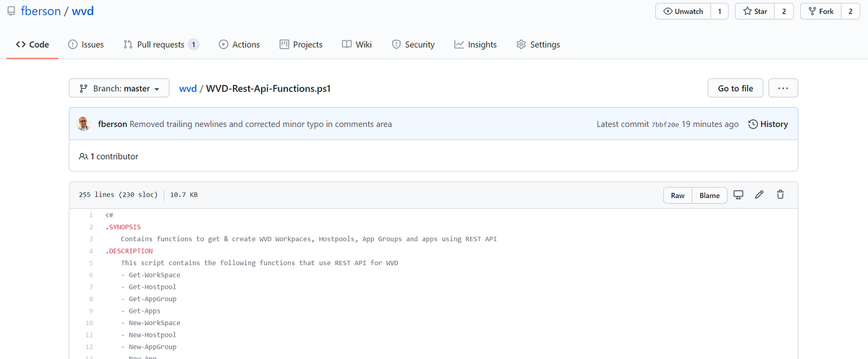Click the 10.7 KB file size text

pos(184,195)
